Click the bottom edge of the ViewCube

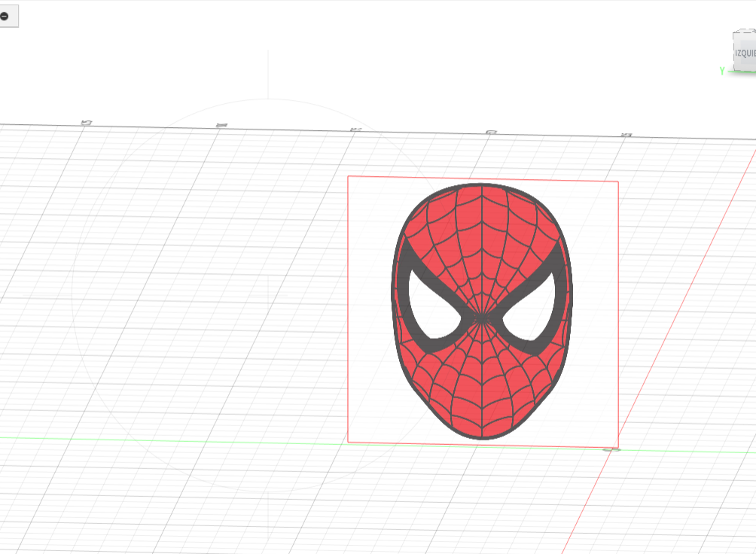745,70
